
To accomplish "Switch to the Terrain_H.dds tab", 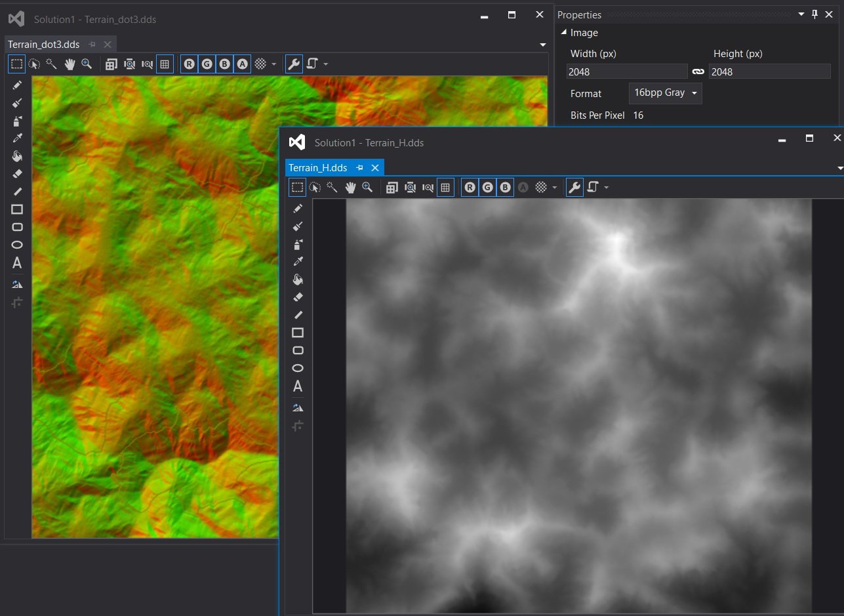I will [317, 167].
